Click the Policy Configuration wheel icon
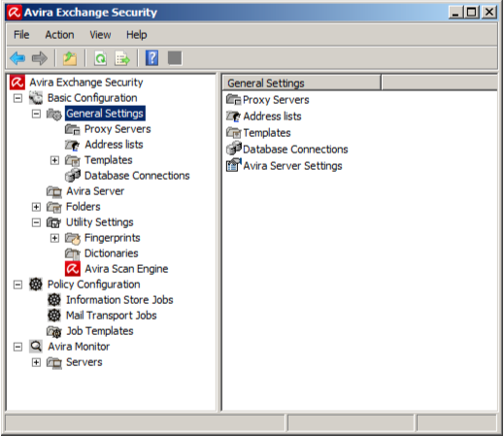The height and width of the screenshot is (436, 504). click(36, 285)
